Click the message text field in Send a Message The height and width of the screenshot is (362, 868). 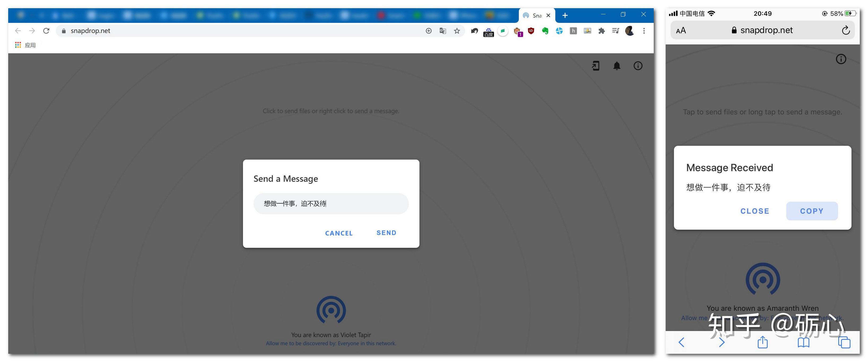331,204
